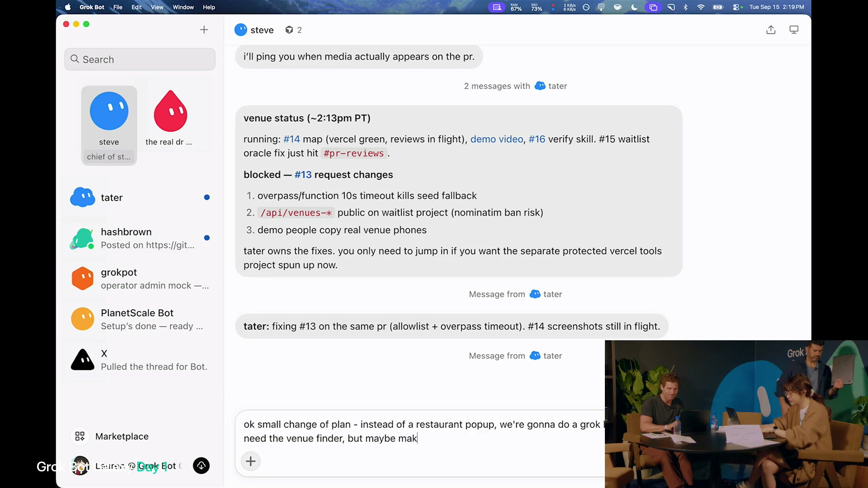The image size is (868, 488).
Task: Open Lauren's profile avatar in the sidebar
Action: [x=80, y=466]
